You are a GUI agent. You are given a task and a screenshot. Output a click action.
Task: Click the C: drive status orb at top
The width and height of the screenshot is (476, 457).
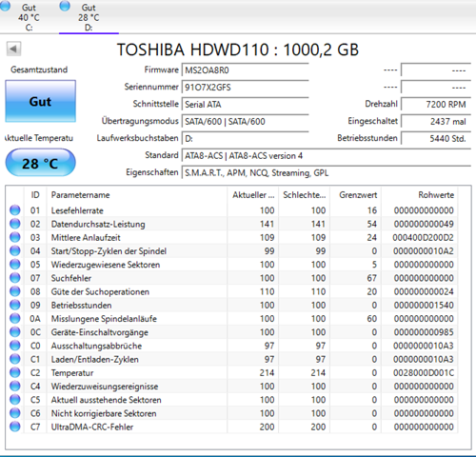5,6
